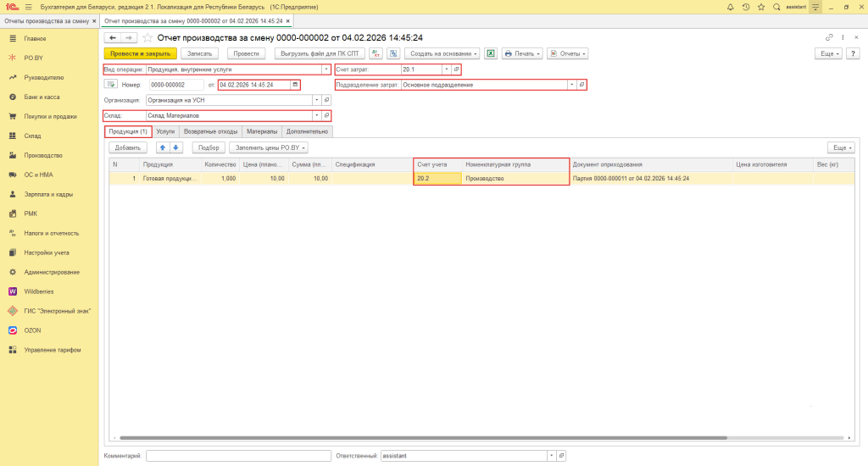The height and width of the screenshot is (466, 868).
Task: Open history clock icon in title bar
Action: click(746, 7)
